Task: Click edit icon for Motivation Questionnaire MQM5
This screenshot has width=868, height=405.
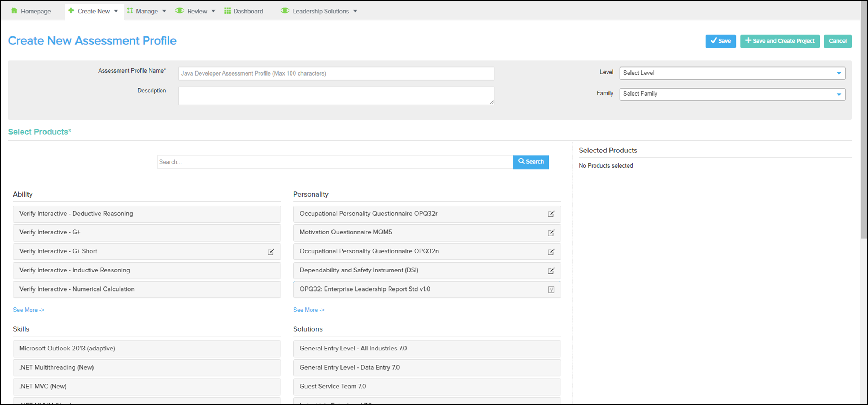Action: (551, 233)
